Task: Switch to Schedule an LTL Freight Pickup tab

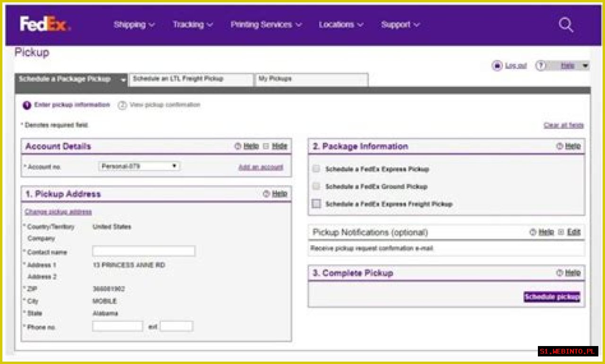Action: tap(191, 79)
